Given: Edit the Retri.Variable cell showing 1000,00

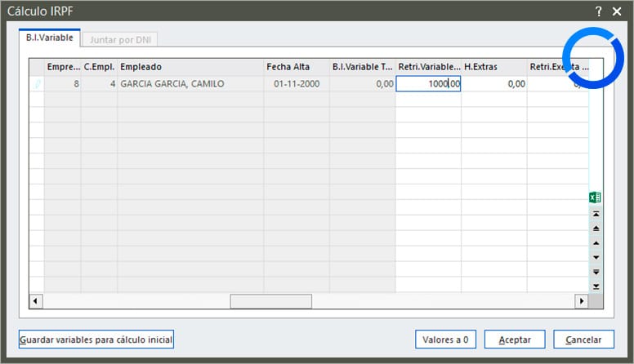Looking at the screenshot, I should tap(428, 83).
